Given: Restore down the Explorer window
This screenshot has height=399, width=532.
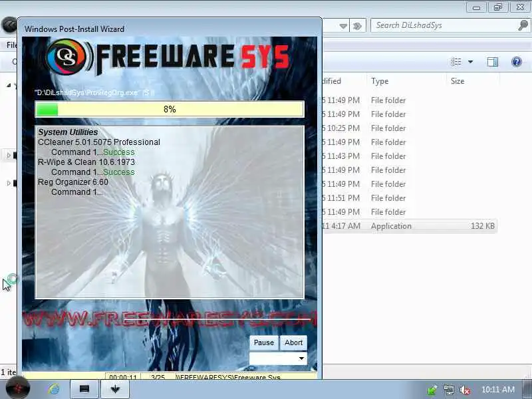Looking at the screenshot, I should click(497, 7).
